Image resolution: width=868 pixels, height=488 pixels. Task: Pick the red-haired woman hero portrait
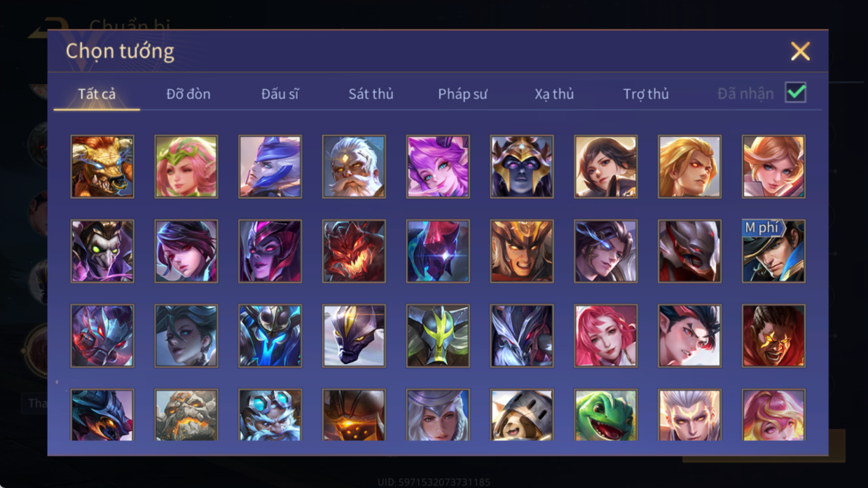(x=606, y=336)
